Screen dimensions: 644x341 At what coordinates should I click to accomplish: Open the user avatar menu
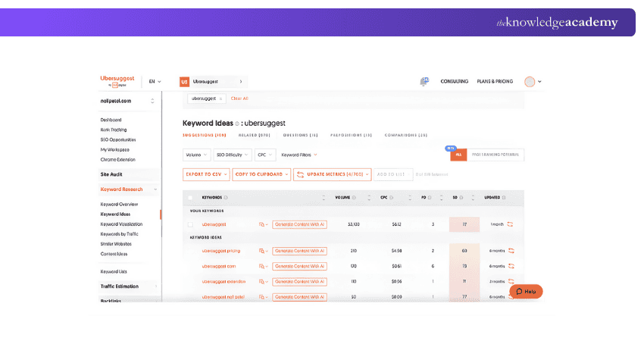tap(533, 82)
